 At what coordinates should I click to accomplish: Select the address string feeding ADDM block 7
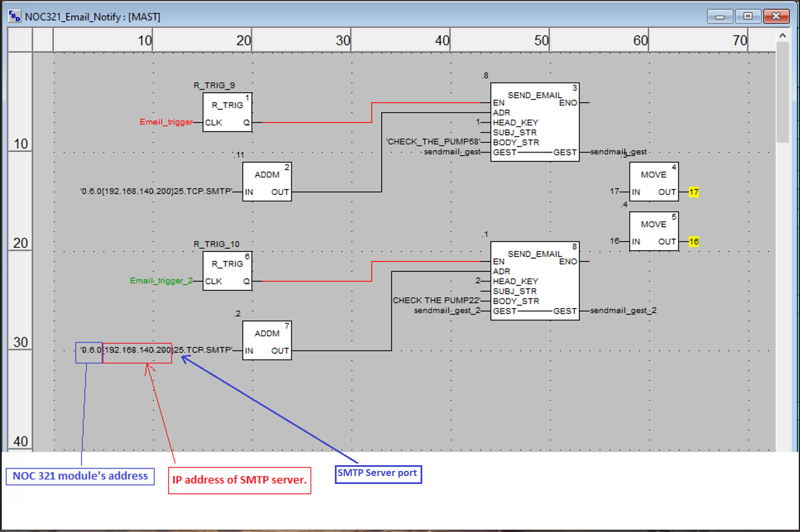(x=157, y=350)
